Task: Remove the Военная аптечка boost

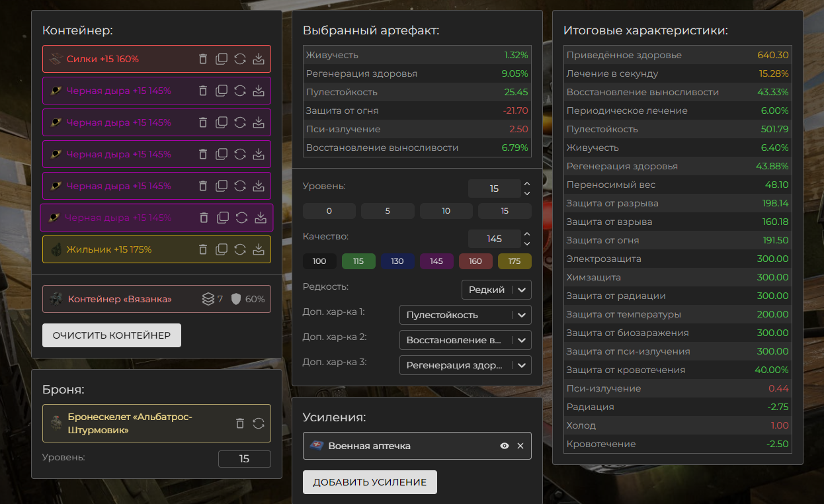Action: (520, 446)
